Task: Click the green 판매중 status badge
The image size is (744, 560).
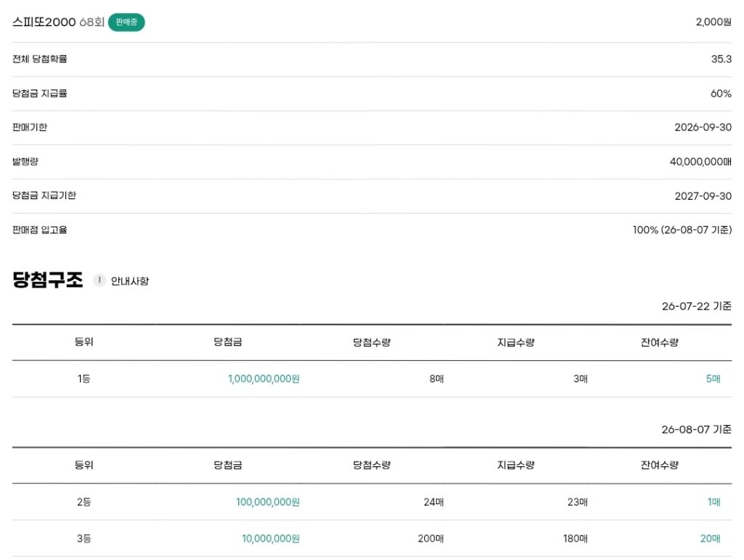Action: [126, 23]
